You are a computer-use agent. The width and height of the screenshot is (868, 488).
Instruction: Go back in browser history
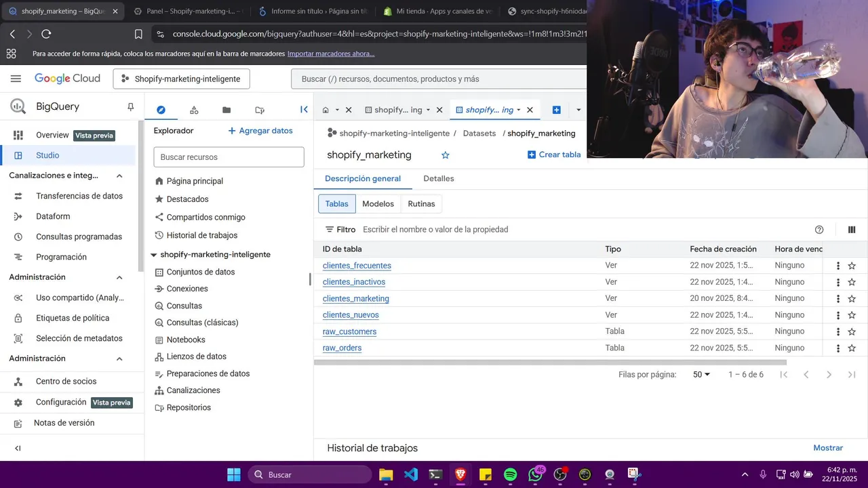tap(12, 34)
